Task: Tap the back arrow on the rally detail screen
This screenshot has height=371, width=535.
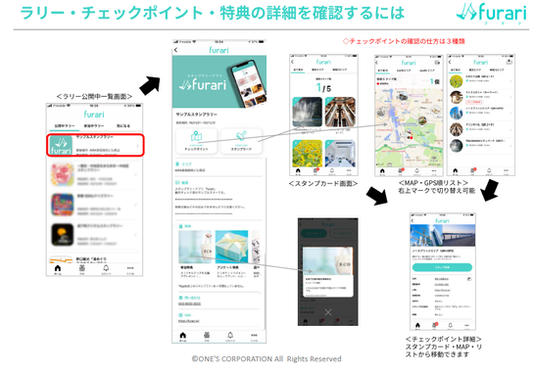Action: tap(176, 50)
